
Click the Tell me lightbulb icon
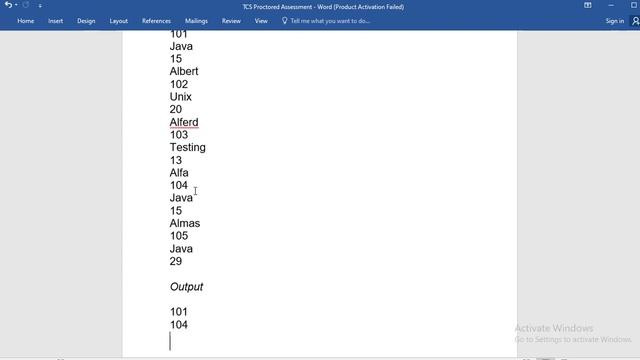[284, 20]
